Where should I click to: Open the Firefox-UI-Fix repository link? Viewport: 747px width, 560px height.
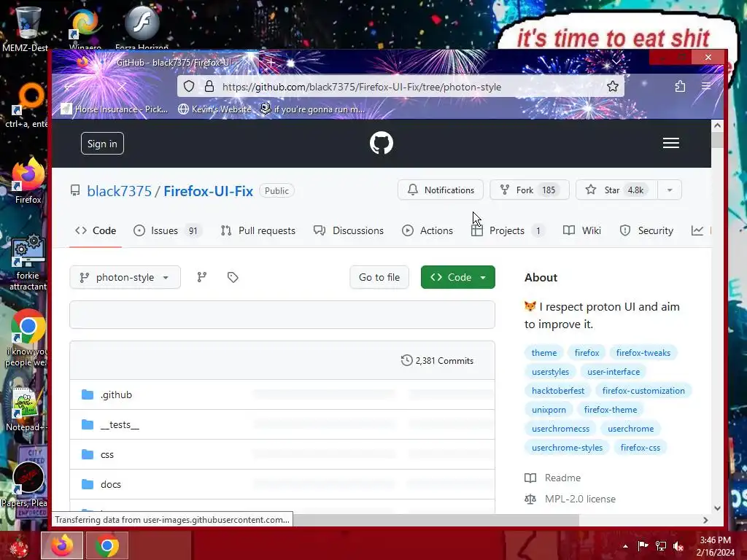(208, 191)
